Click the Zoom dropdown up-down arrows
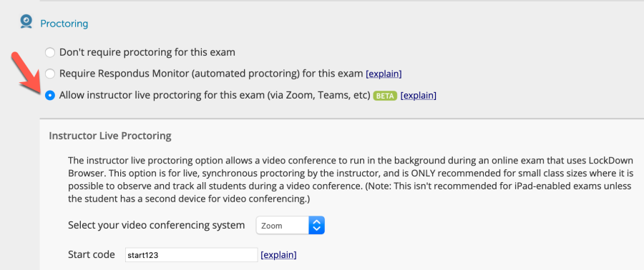This screenshot has height=270, width=644. [316, 225]
